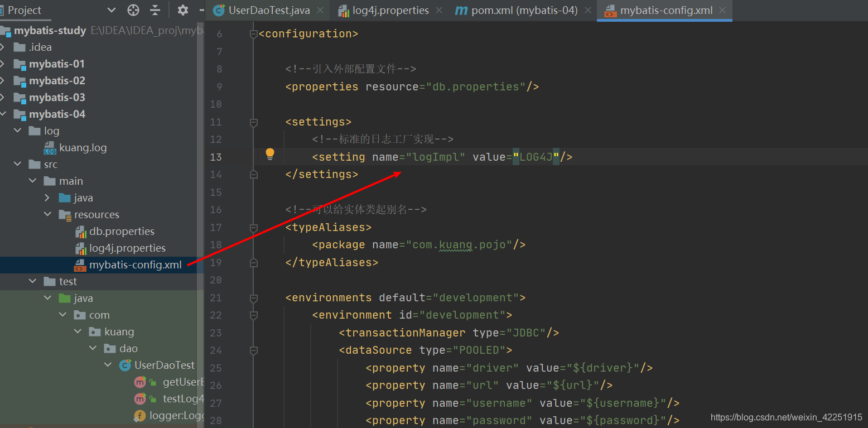Fold the typeAliases tag at line 17
Screen dimensions: 868x428
254,228
